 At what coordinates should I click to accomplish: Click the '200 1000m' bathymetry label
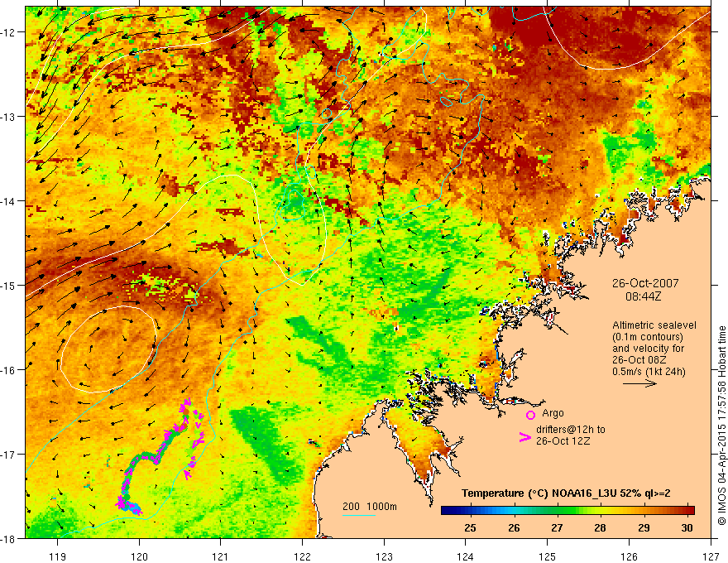(x=370, y=507)
